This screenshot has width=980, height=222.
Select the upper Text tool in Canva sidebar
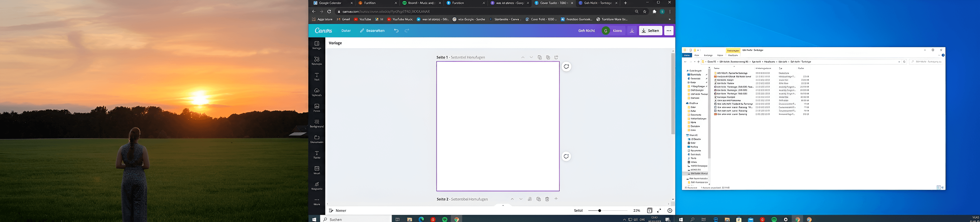click(316, 76)
